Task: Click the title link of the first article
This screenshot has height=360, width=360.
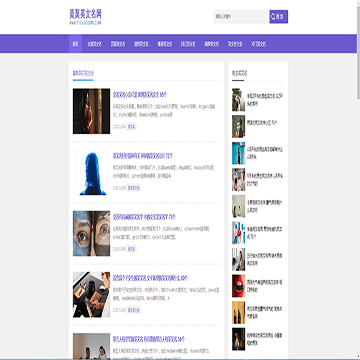Action: (140, 94)
